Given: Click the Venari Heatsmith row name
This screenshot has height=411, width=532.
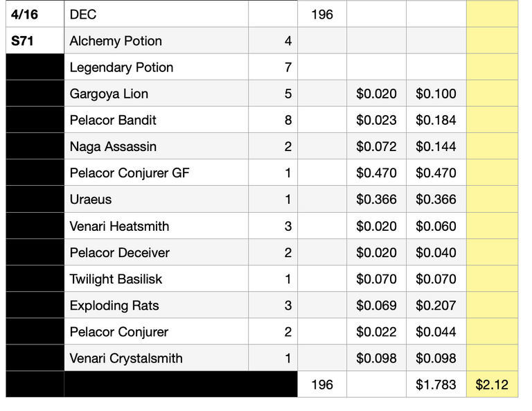Looking at the screenshot, I should [156, 226].
